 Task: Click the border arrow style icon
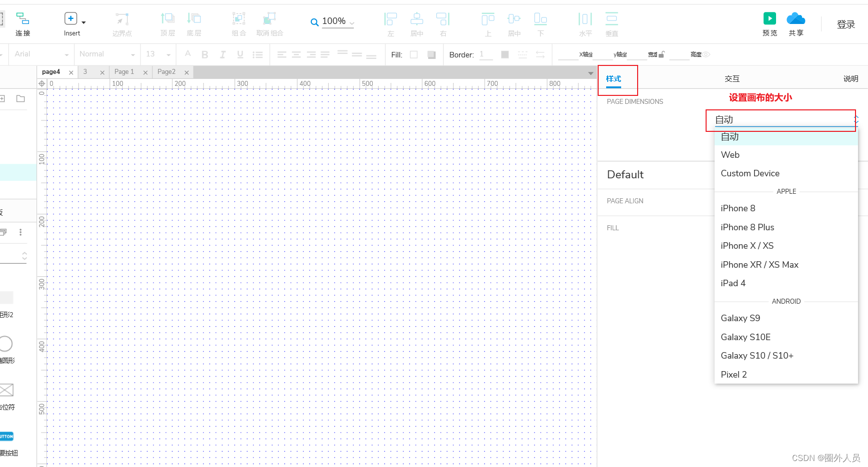(x=540, y=54)
